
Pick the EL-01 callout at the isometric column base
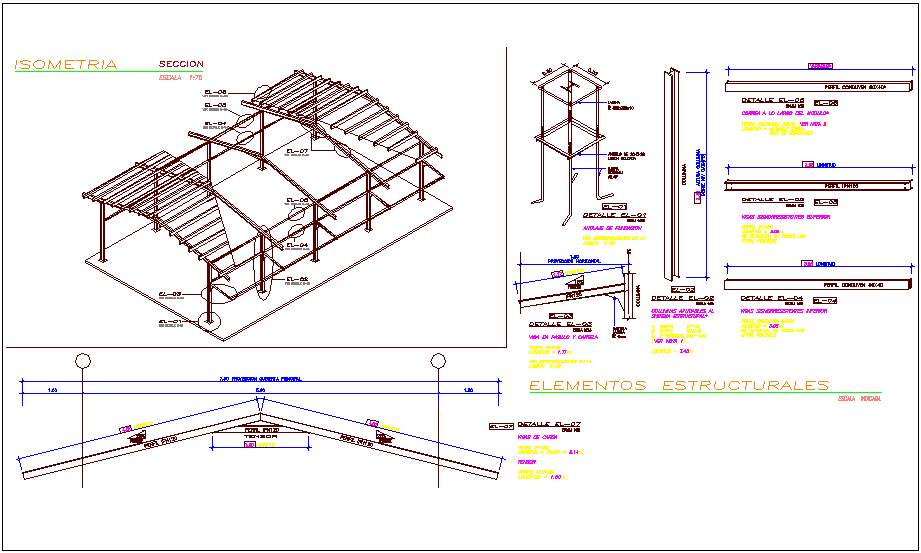tap(170, 321)
